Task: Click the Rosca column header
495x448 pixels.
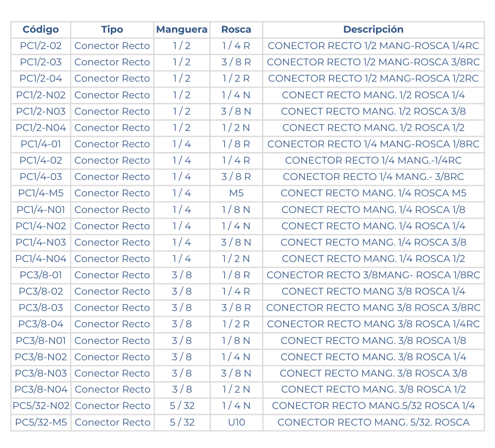Action: coord(236,30)
